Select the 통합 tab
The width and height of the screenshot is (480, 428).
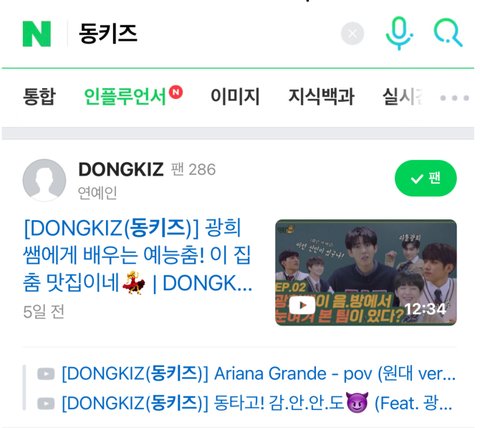click(x=39, y=97)
